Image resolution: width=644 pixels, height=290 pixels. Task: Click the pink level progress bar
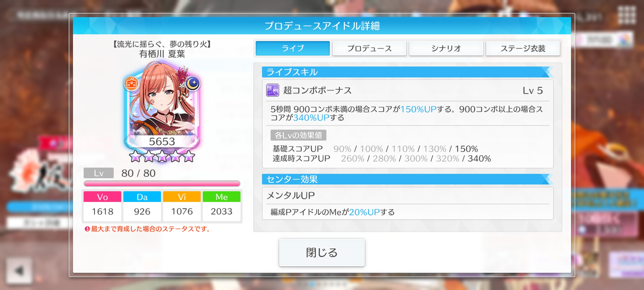click(162, 184)
